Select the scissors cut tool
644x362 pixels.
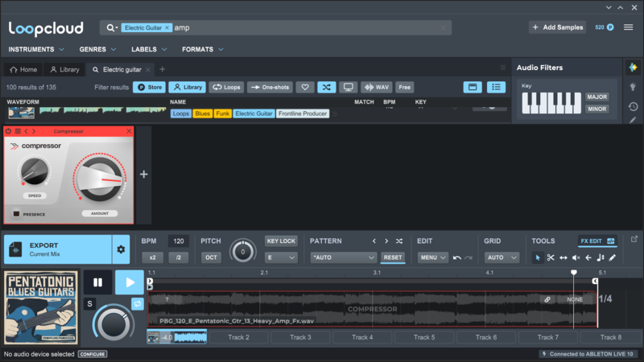tap(551, 257)
